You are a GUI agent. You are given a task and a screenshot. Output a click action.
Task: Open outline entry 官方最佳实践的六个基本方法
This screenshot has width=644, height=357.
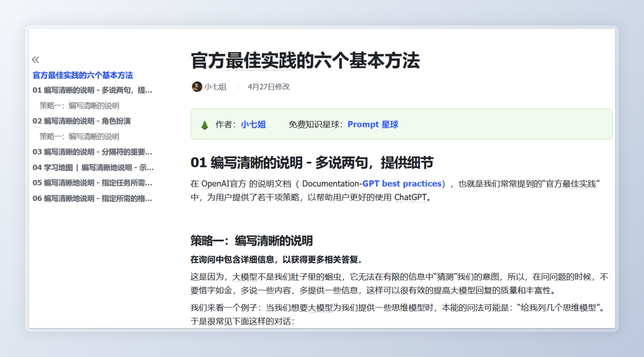[x=83, y=75]
